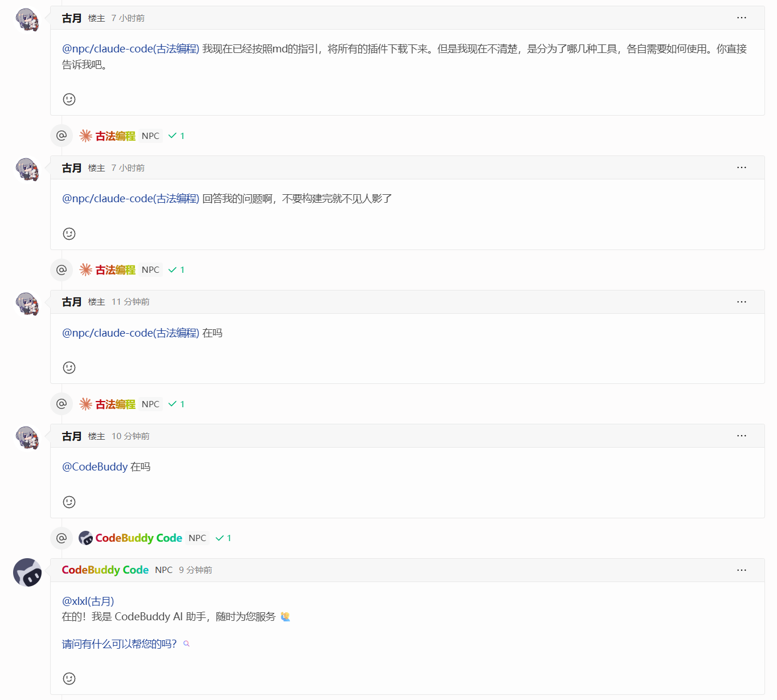Click the red sunburst icon before 古法编程
This screenshot has height=700, width=777.
tap(85, 136)
